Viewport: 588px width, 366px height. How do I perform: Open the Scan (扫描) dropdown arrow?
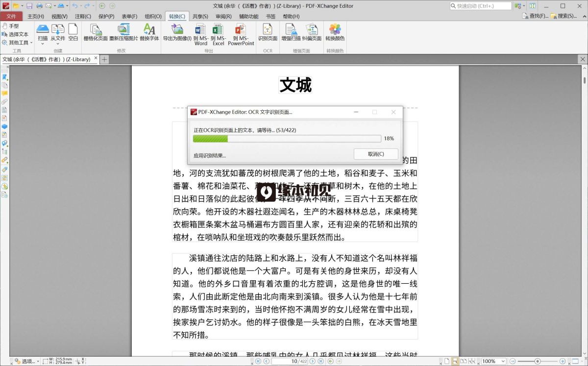point(43,44)
